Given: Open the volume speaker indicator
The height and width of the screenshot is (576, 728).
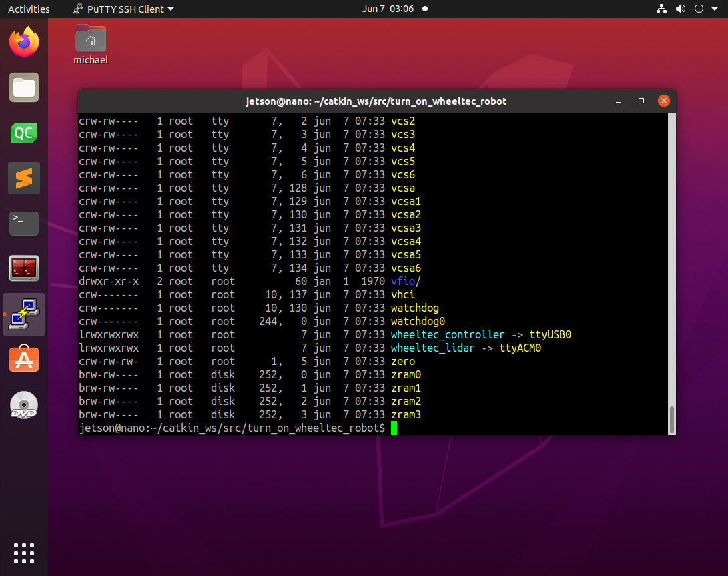Looking at the screenshot, I should pos(680,9).
